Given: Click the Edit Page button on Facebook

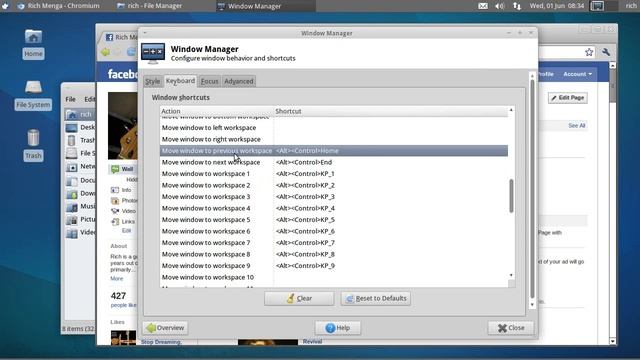Looking at the screenshot, I should coord(568,98).
